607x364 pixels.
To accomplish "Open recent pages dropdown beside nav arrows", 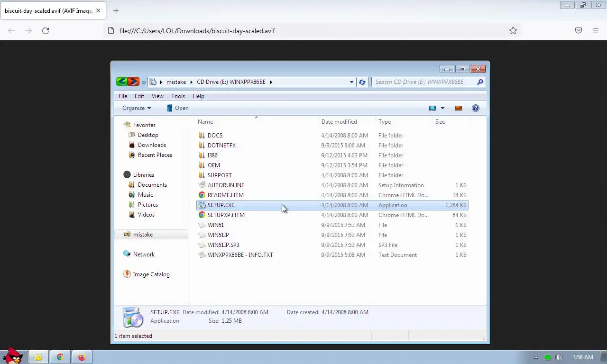I will (x=144, y=82).
